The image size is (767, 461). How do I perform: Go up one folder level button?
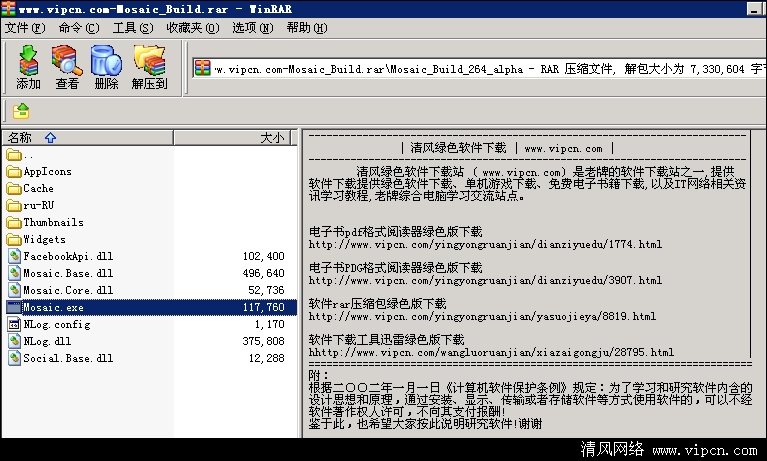pos(21,111)
